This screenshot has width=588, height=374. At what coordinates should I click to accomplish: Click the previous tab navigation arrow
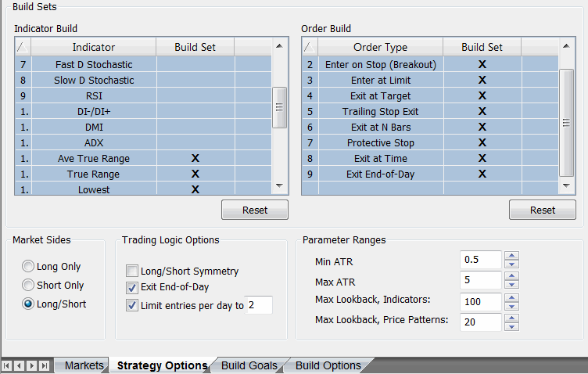(x=20, y=365)
